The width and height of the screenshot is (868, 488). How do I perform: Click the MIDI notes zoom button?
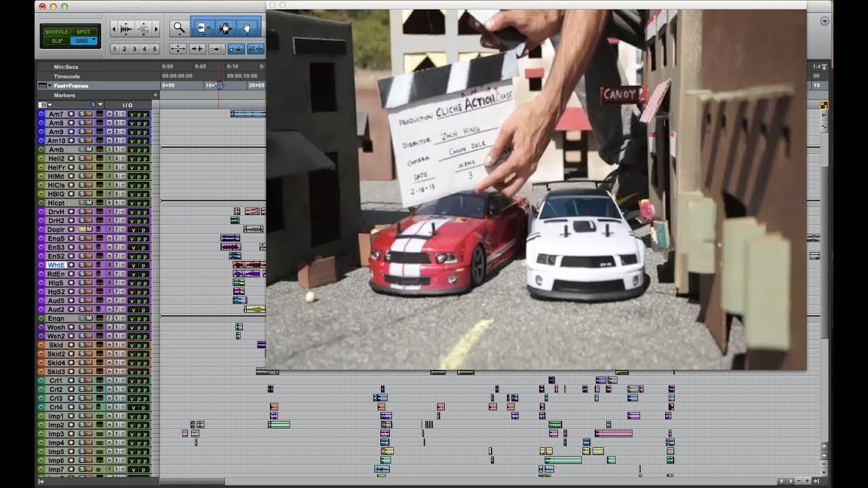(x=143, y=28)
